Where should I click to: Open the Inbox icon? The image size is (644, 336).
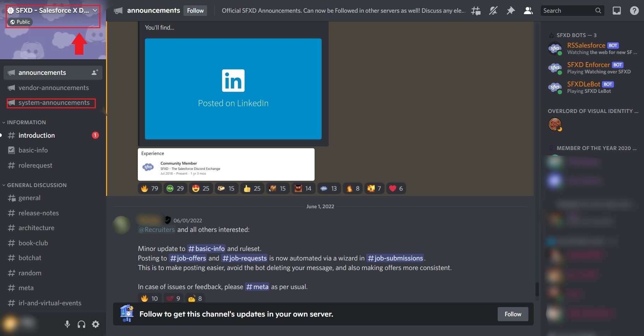click(x=616, y=11)
